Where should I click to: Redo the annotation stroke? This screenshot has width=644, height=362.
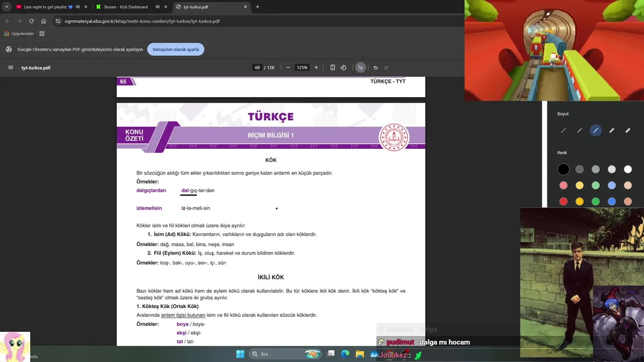coord(386,67)
